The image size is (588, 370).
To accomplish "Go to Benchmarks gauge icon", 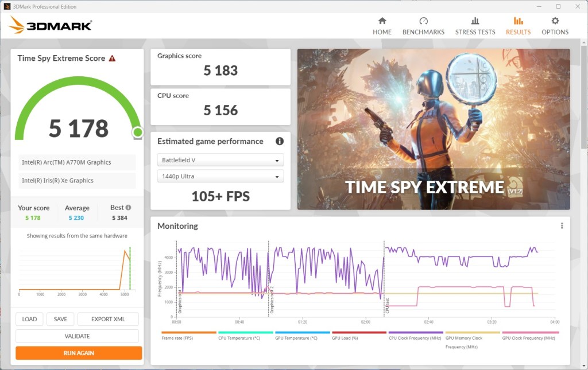I will pyautogui.click(x=423, y=21).
